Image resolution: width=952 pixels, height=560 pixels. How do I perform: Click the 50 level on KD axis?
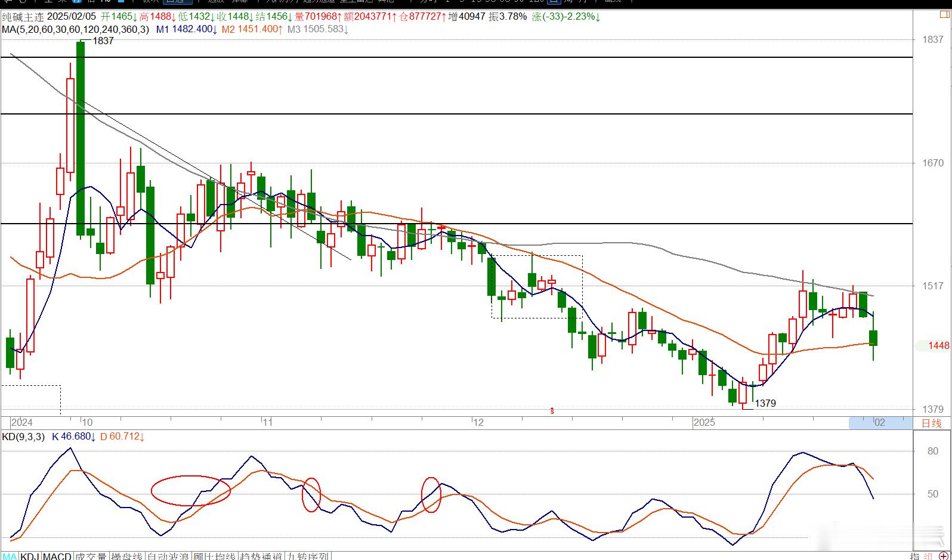click(934, 494)
